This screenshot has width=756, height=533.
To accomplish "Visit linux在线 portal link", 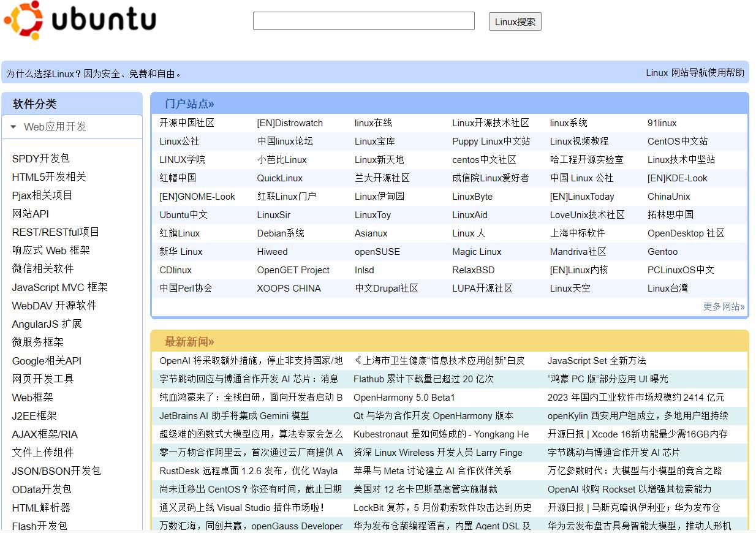I will pyautogui.click(x=373, y=123).
